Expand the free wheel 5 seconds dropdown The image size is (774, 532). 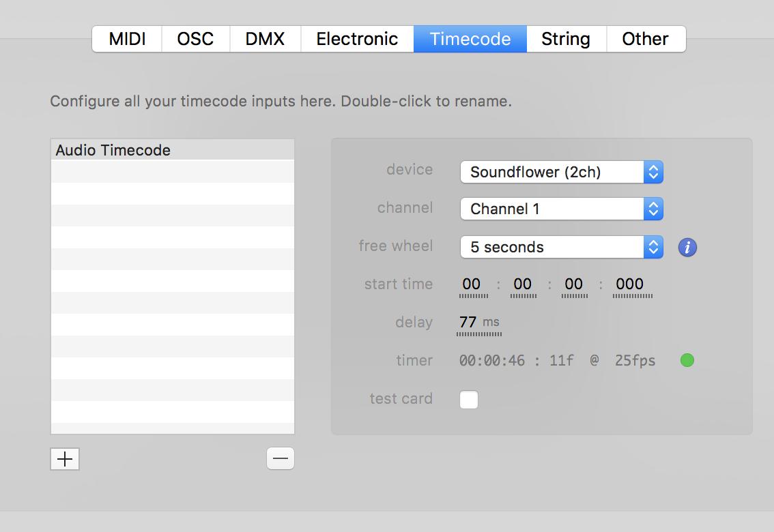[x=561, y=247]
